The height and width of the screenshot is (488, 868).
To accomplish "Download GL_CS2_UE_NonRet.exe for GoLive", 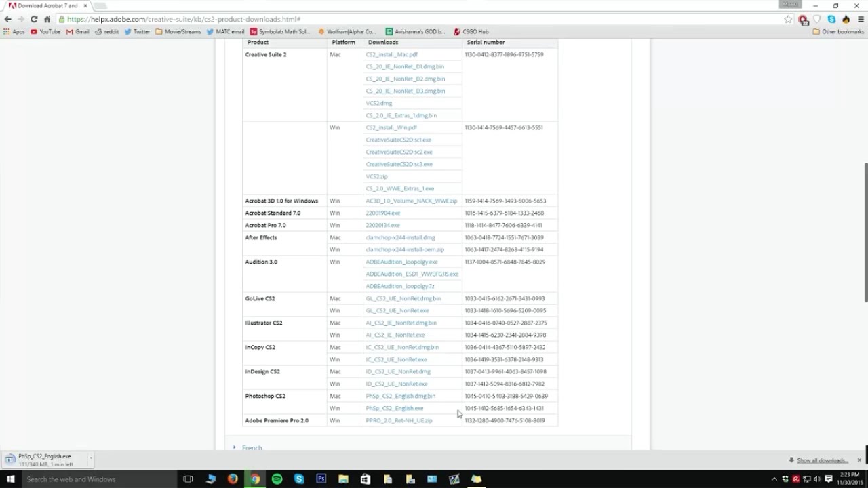I will tap(397, 310).
